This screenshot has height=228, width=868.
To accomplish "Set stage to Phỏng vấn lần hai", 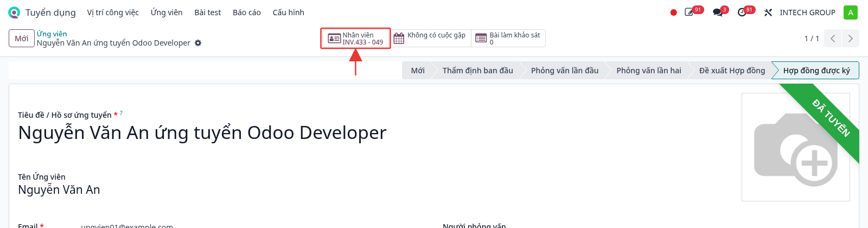I will pyautogui.click(x=649, y=71).
